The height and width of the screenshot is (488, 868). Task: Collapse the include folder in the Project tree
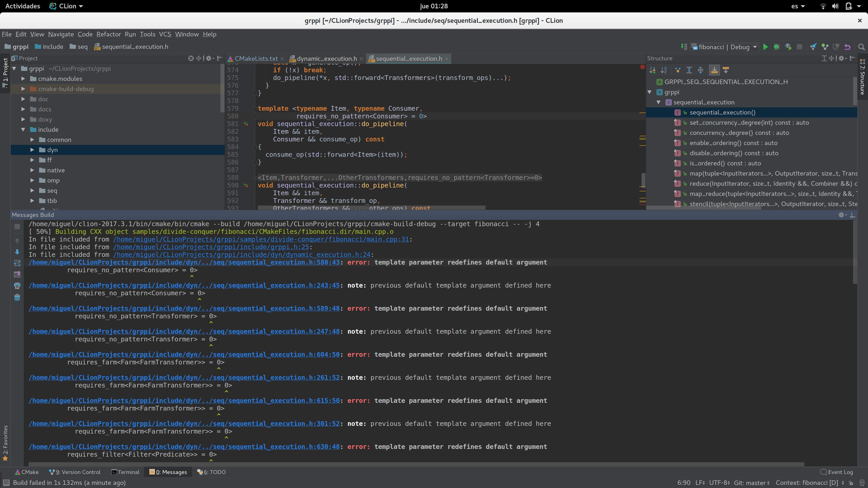(x=23, y=130)
